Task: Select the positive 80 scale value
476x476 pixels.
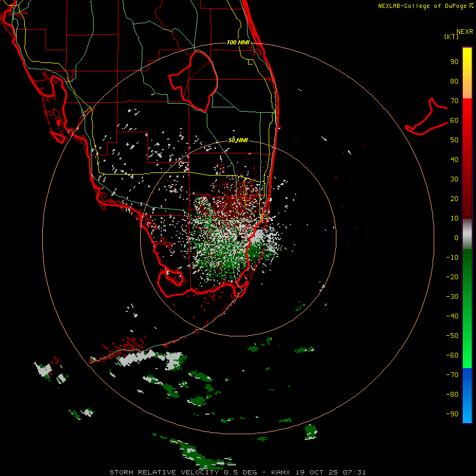Action: (454, 81)
